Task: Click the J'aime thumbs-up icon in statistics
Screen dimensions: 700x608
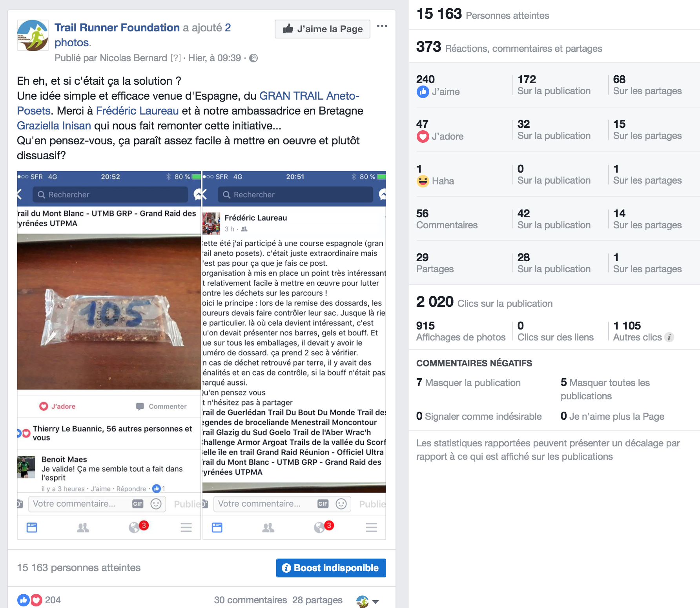Action: 423,92
